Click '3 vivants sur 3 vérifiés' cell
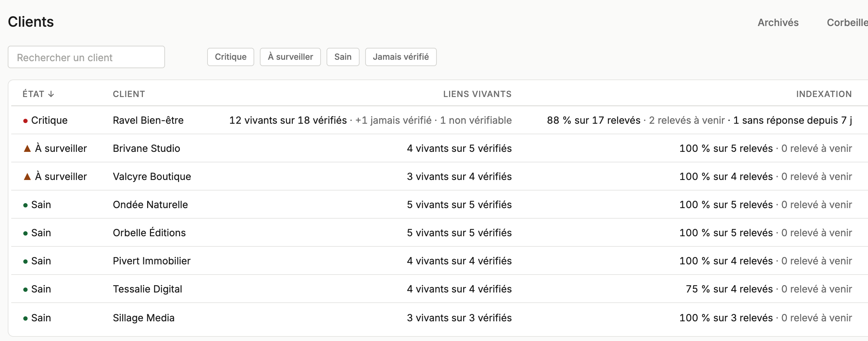The image size is (868, 341). point(459,318)
